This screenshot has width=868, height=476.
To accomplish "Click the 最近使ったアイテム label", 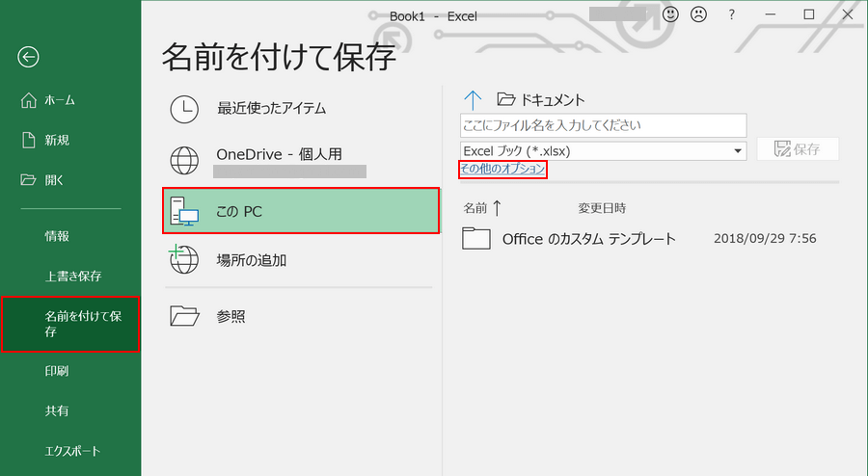I will (271, 108).
